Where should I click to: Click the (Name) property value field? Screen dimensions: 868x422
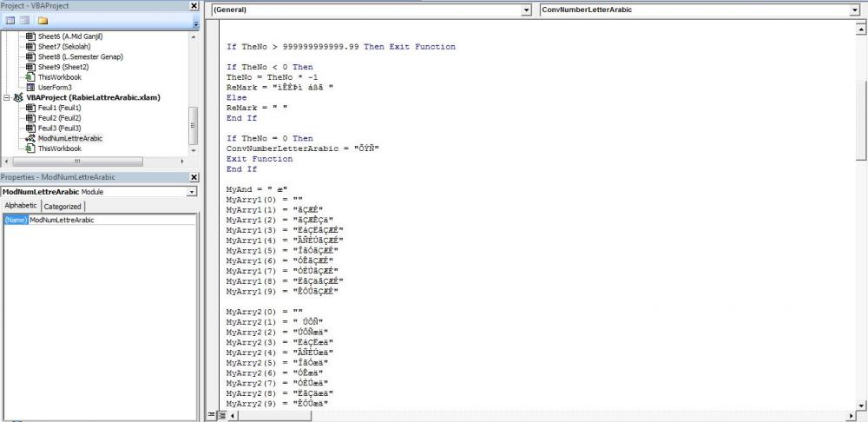click(x=113, y=221)
